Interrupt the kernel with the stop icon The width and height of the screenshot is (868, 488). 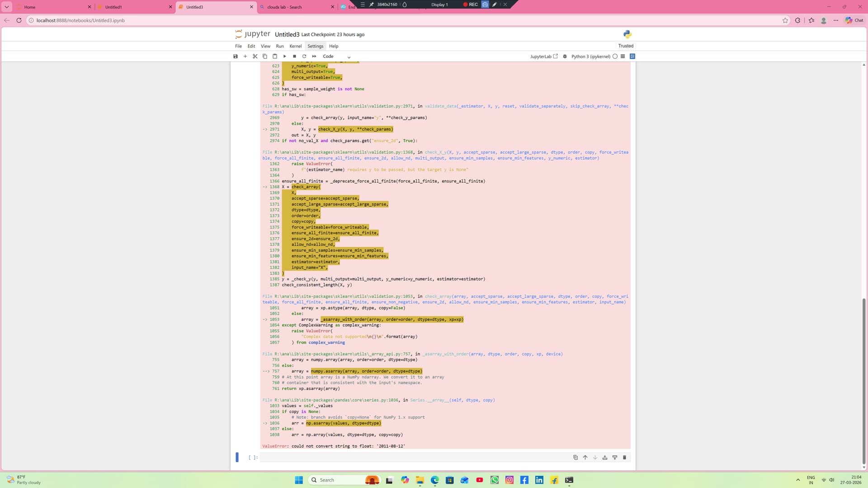[294, 56]
